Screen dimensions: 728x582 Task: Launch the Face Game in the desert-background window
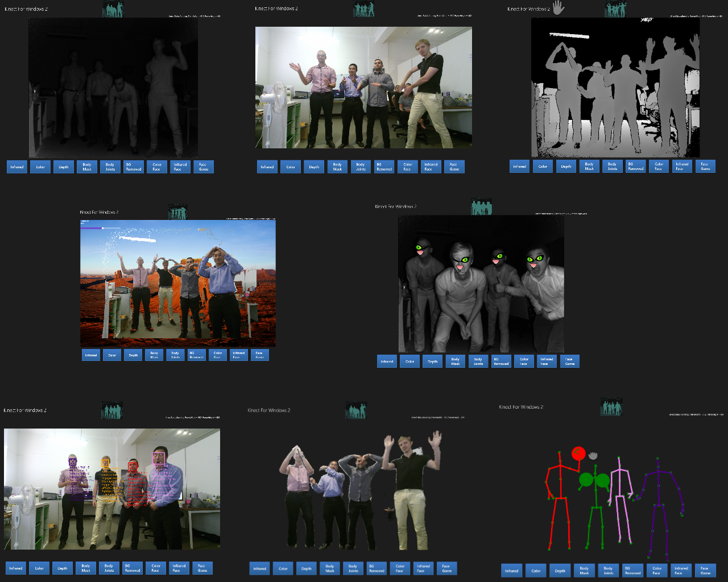(x=260, y=355)
